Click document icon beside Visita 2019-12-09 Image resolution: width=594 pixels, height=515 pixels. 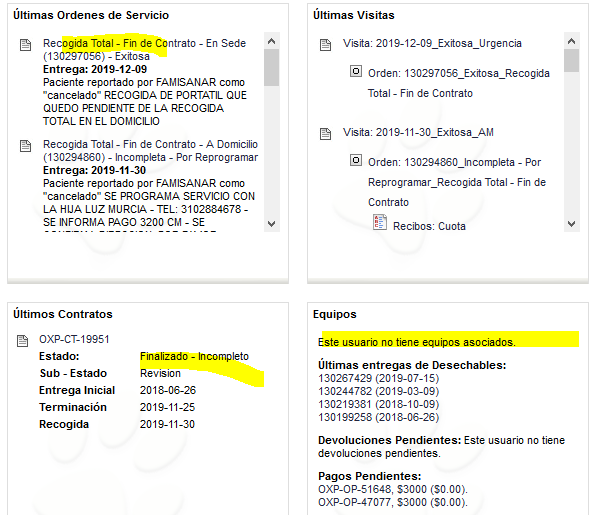click(325, 45)
